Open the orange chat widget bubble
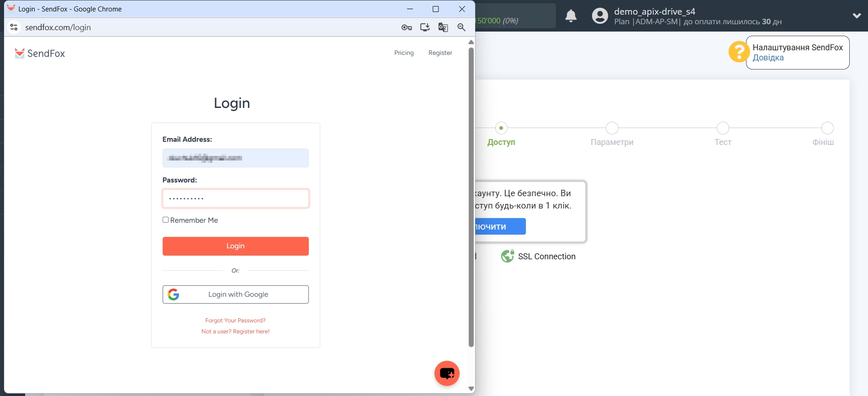The image size is (868, 396). [x=447, y=374]
